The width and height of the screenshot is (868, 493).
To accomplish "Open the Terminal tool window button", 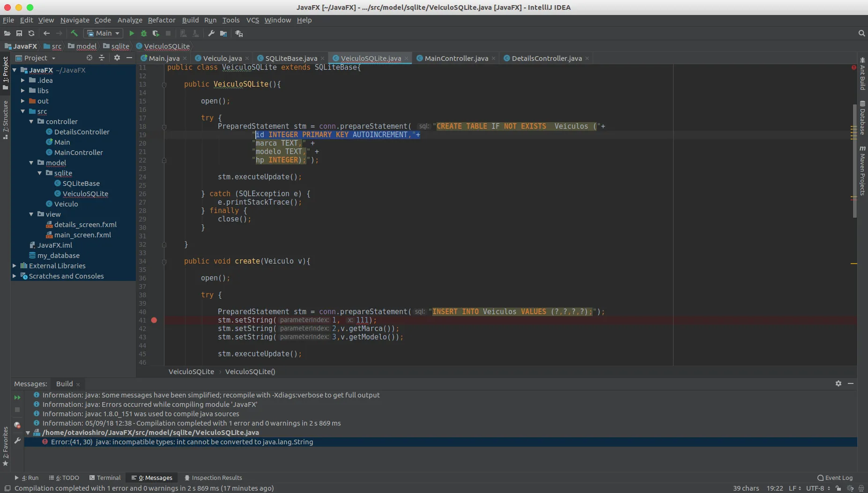I will pyautogui.click(x=105, y=478).
